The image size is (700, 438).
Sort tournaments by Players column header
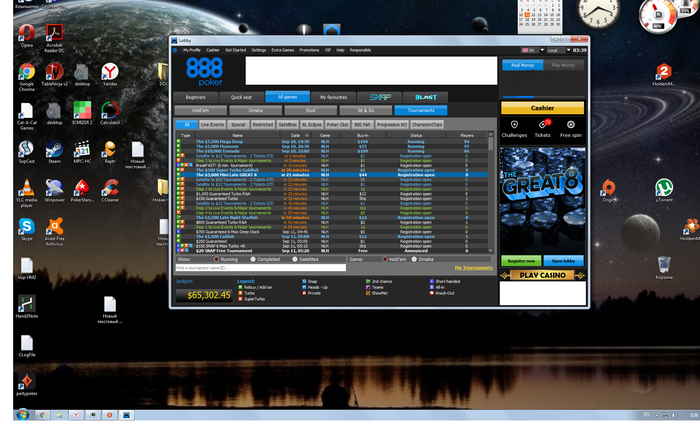click(x=467, y=135)
